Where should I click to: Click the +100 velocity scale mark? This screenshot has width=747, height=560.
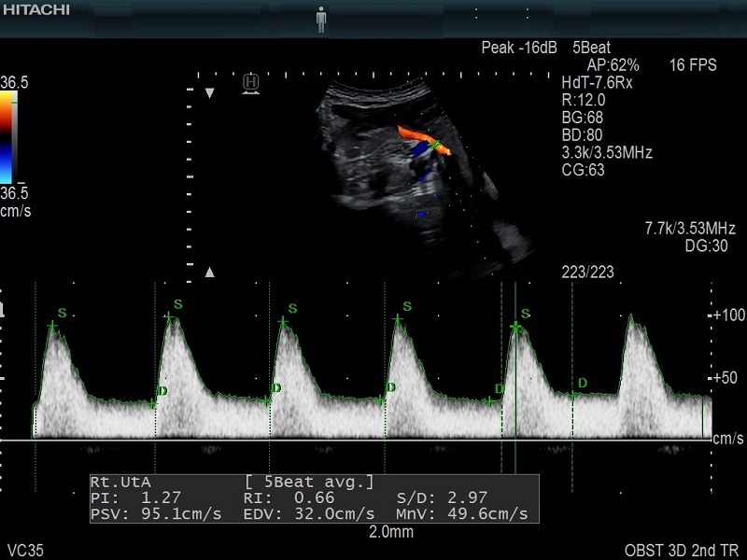coord(726,315)
